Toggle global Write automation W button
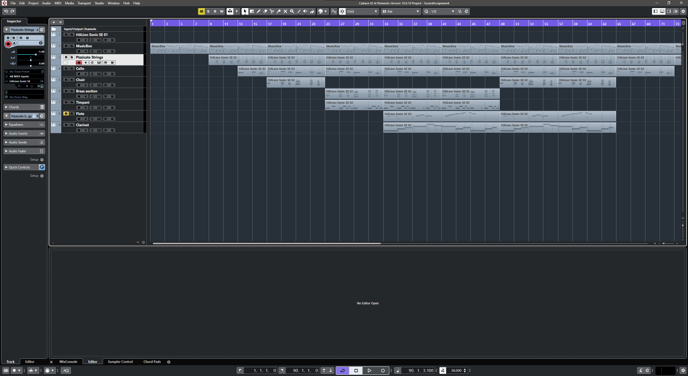Image resolution: width=688 pixels, height=376 pixels. (222, 11)
